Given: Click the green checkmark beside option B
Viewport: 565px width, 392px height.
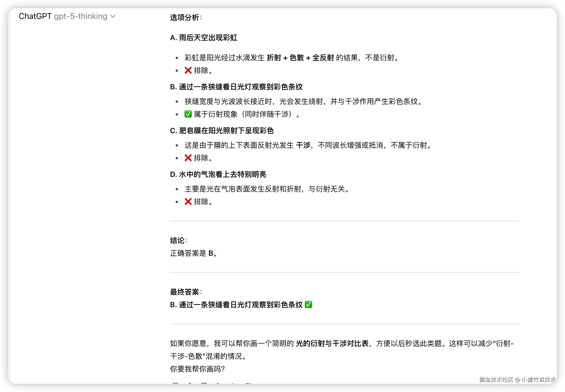Looking at the screenshot, I should point(188,114).
